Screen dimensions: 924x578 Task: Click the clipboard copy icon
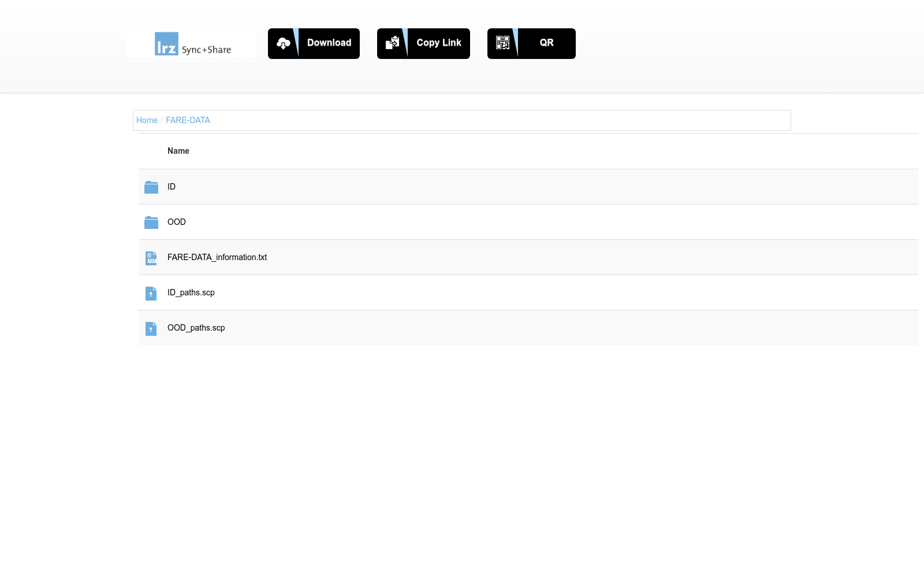pos(393,43)
